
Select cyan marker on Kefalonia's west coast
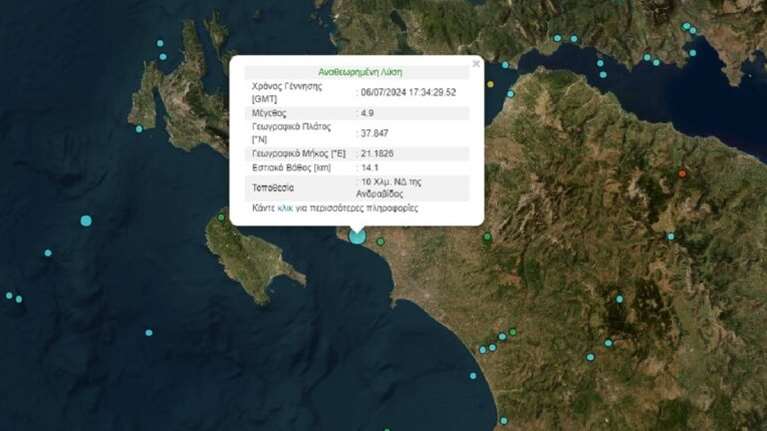coord(139,128)
